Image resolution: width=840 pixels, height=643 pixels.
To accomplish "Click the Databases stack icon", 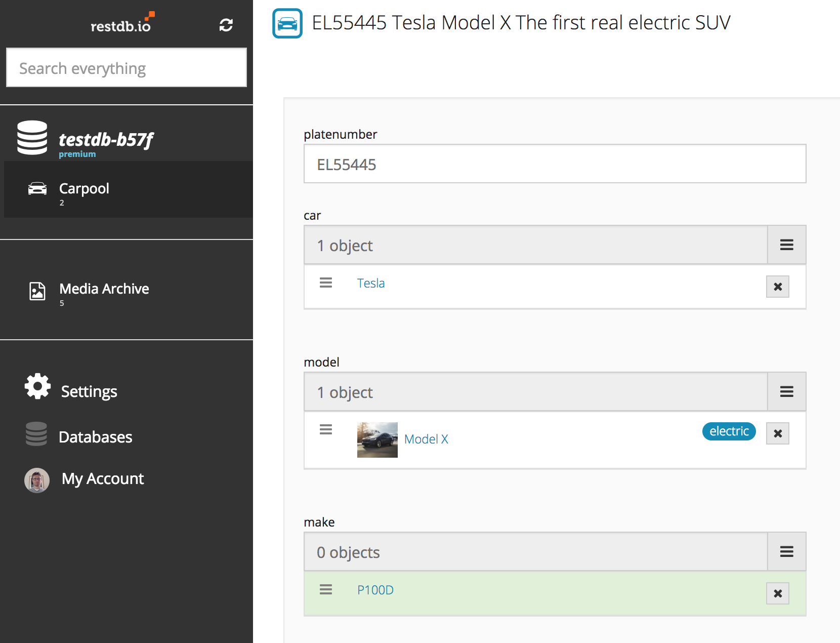I will (x=36, y=434).
